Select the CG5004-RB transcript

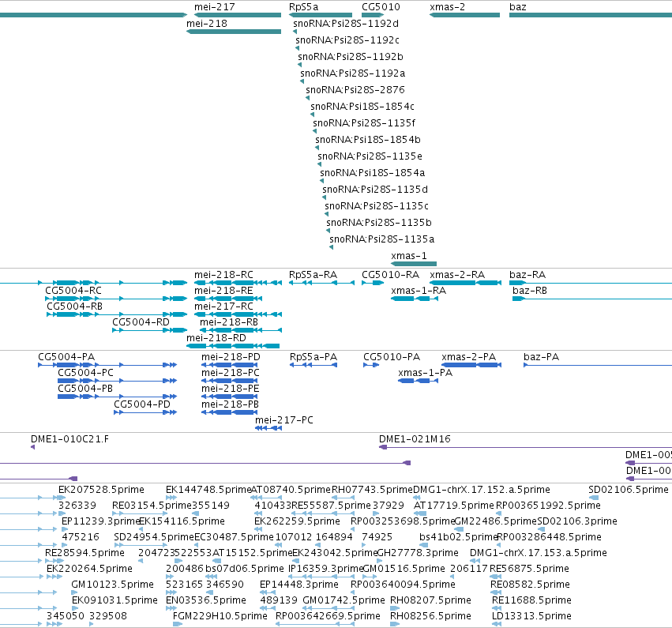point(117,314)
